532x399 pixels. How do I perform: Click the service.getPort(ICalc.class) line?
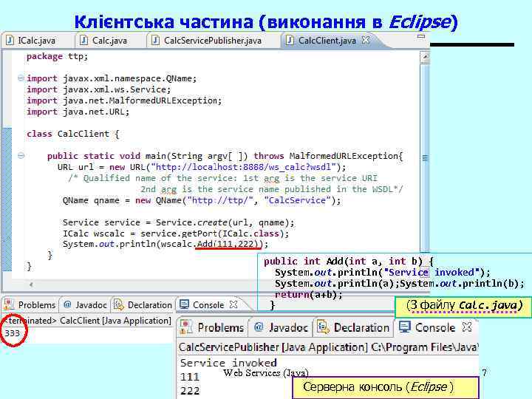click(x=176, y=233)
